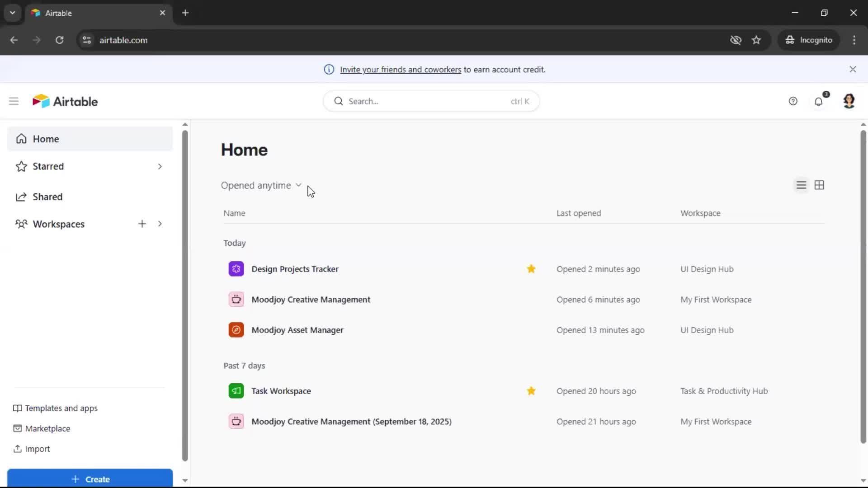Collapse sidebar with hamburger menu icon

(14, 101)
